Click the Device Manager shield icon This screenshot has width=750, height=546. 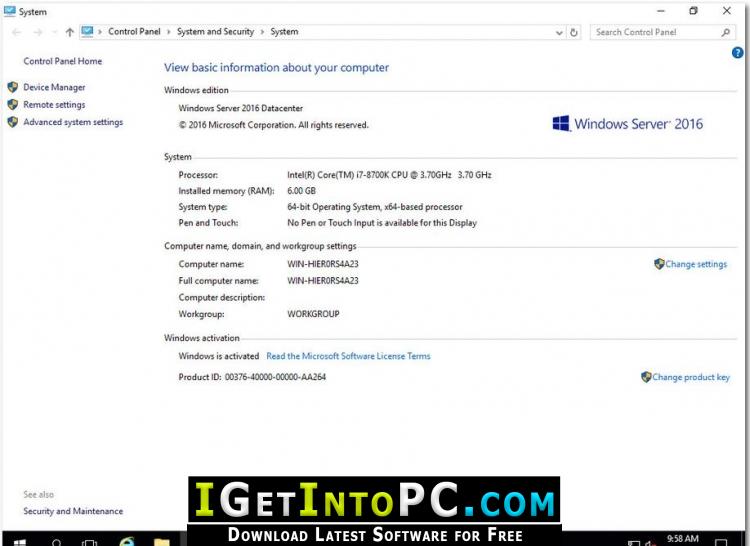13,87
